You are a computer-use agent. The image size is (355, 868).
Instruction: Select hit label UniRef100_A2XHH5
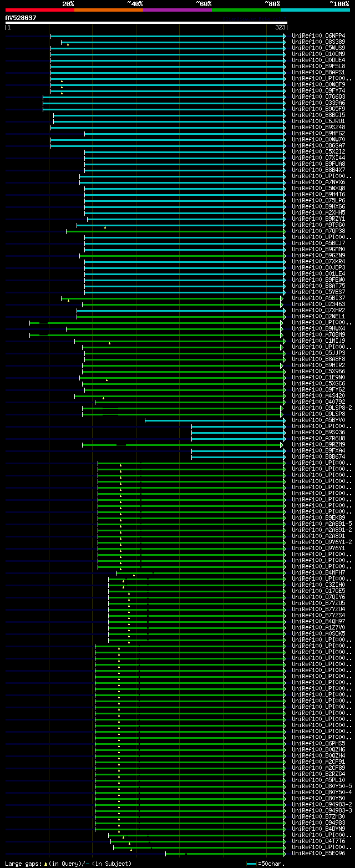click(x=318, y=213)
